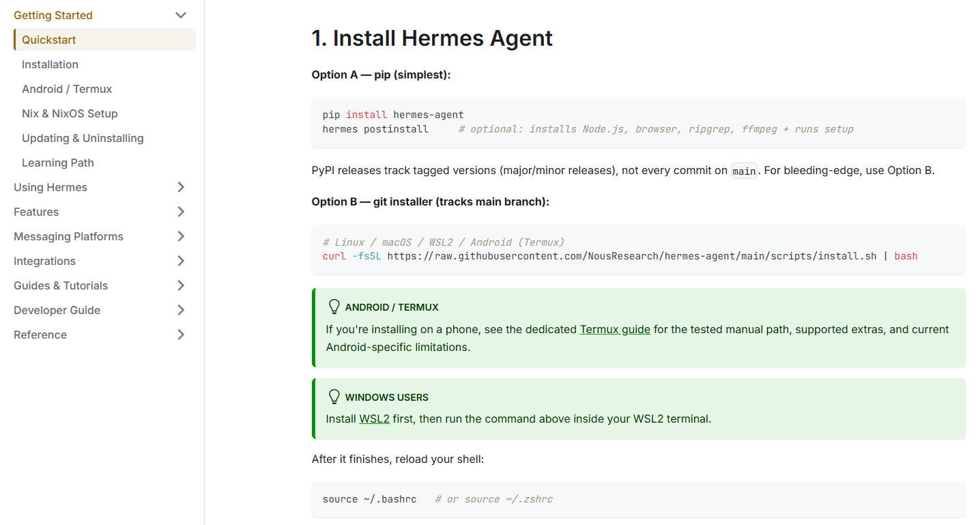
Task: Click '# Linux / macOS / WSL2' comment line
Action: pos(444,242)
